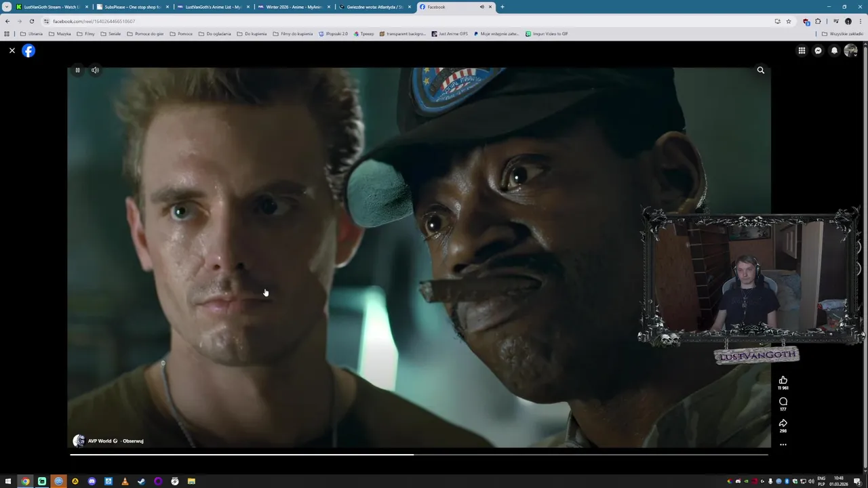Open the Chrome apps shortcut
This screenshot has height=488, width=868.
point(7,34)
